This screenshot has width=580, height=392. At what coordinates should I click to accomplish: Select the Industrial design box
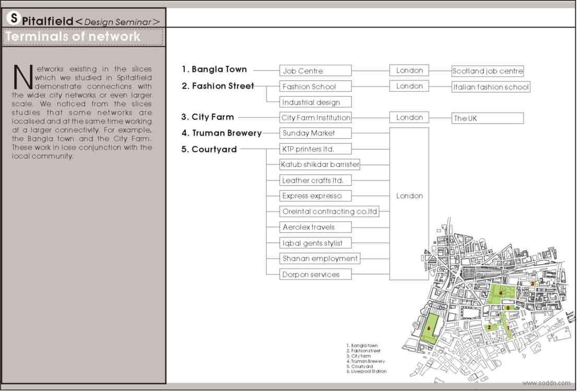click(x=315, y=102)
